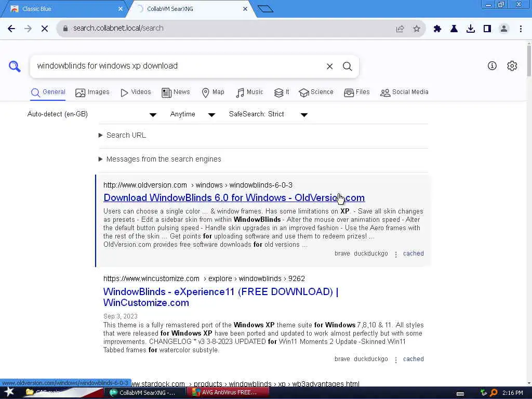This screenshot has height=399, width=532.
Task: Open cached copy of wincustomize result
Action: coord(413,359)
